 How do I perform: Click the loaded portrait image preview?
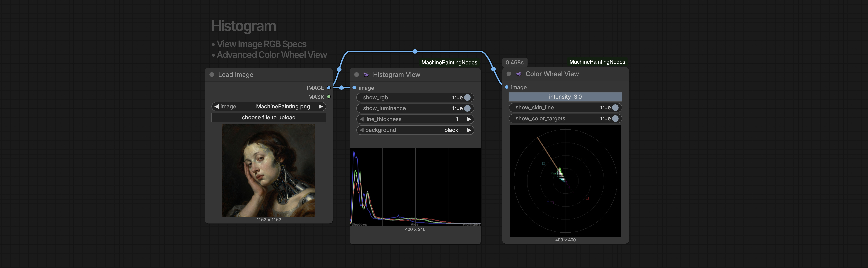click(269, 170)
